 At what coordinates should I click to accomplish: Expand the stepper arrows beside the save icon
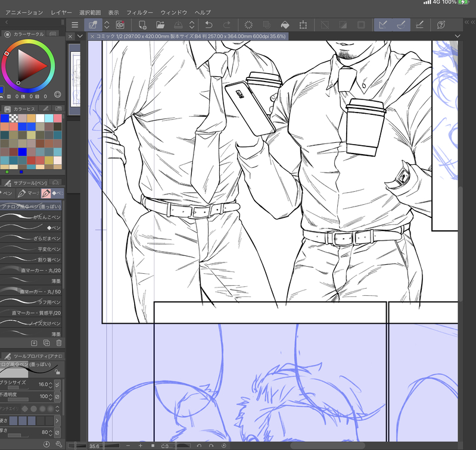click(x=192, y=25)
